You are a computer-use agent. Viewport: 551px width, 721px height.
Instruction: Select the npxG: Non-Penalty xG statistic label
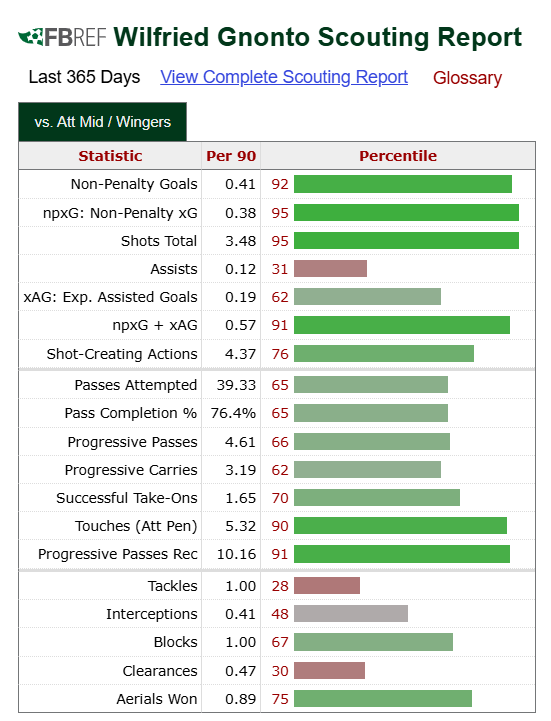[120, 213]
